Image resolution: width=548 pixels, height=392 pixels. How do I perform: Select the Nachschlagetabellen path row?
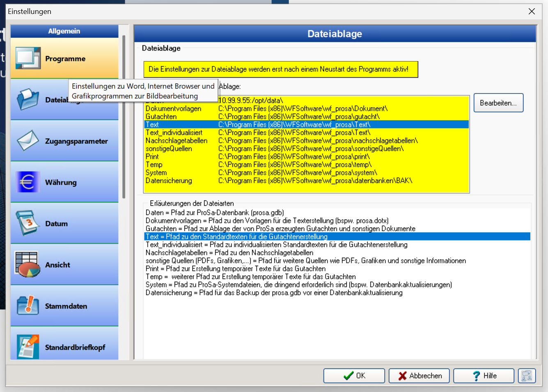click(307, 140)
